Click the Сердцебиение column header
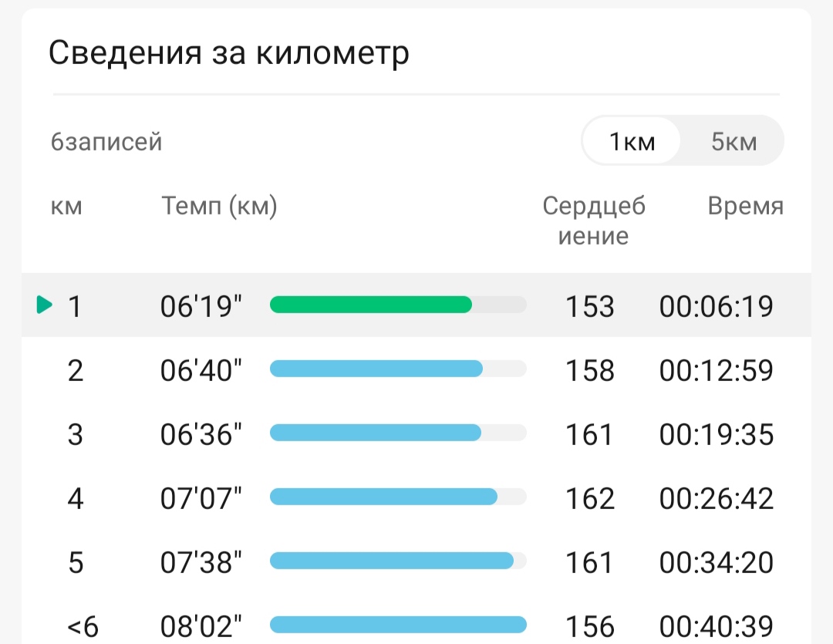Screen dimensions: 833x644 pyautogui.click(x=594, y=221)
